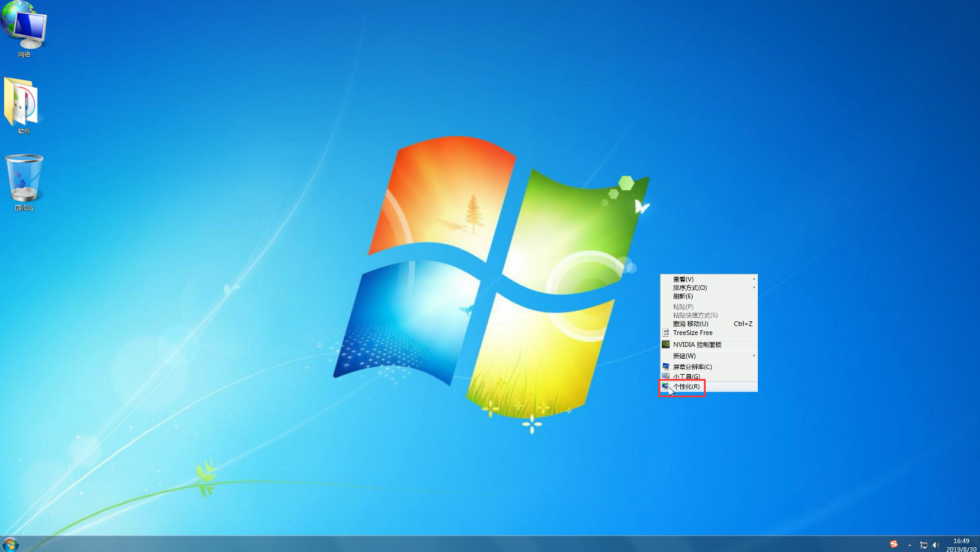Select the 回收站 Recycle Bin icon

pyautogui.click(x=24, y=183)
